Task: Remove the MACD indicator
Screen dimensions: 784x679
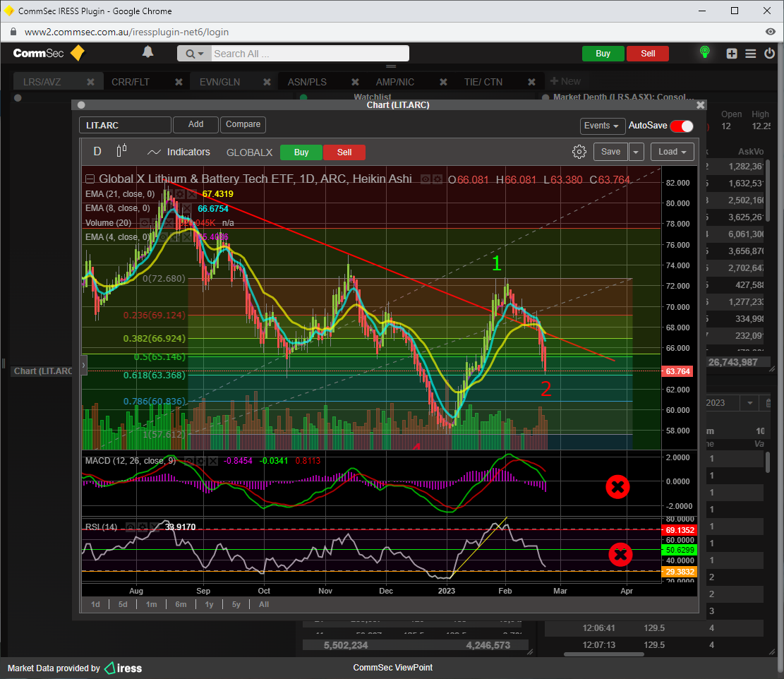Action: point(212,461)
